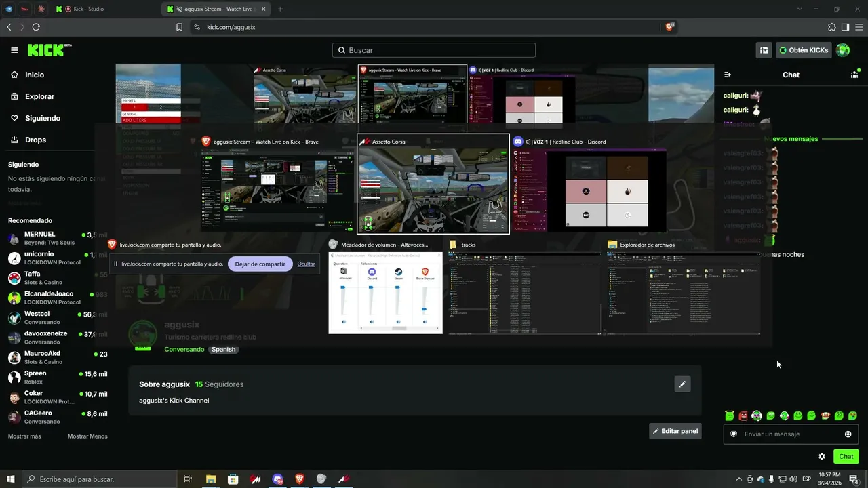868x488 pixels.
Task: Insert the red angry emote
Action: 743,415
